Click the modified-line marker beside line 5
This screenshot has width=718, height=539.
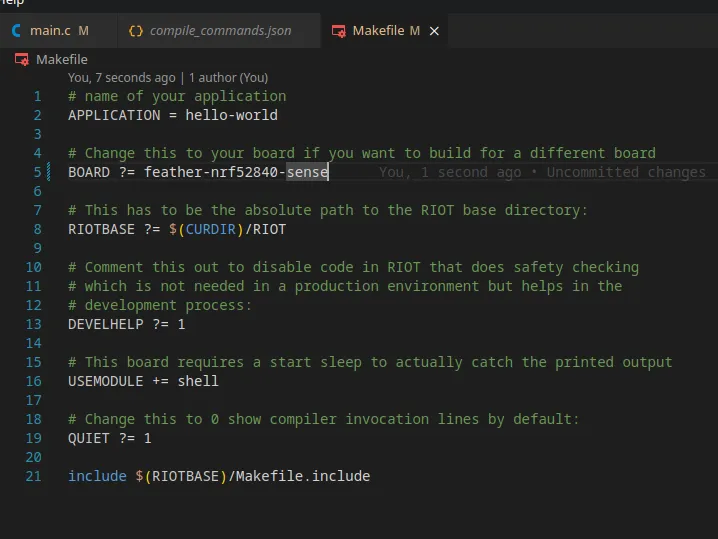click(49, 172)
